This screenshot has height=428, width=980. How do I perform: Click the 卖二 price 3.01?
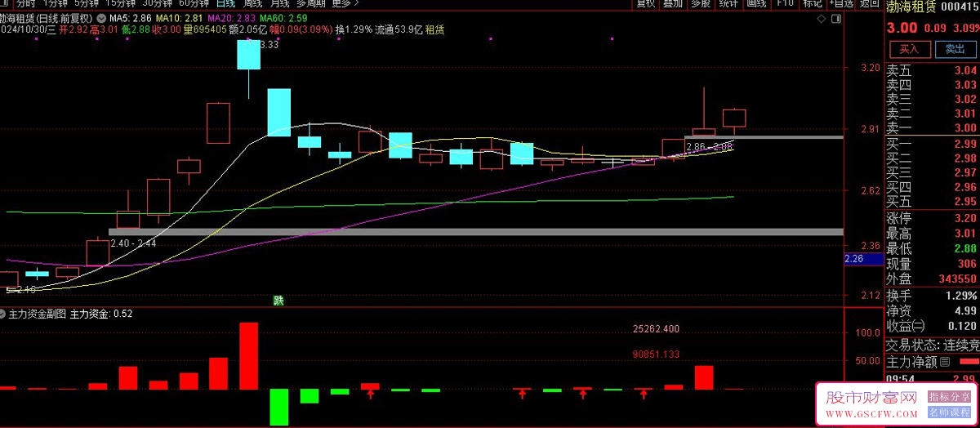tap(964, 114)
